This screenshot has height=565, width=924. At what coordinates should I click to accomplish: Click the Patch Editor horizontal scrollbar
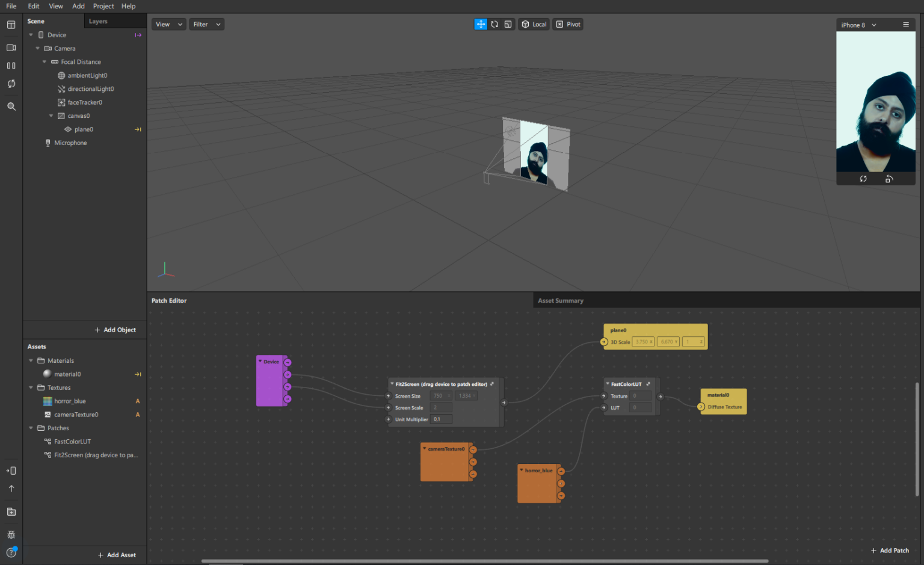click(x=484, y=561)
